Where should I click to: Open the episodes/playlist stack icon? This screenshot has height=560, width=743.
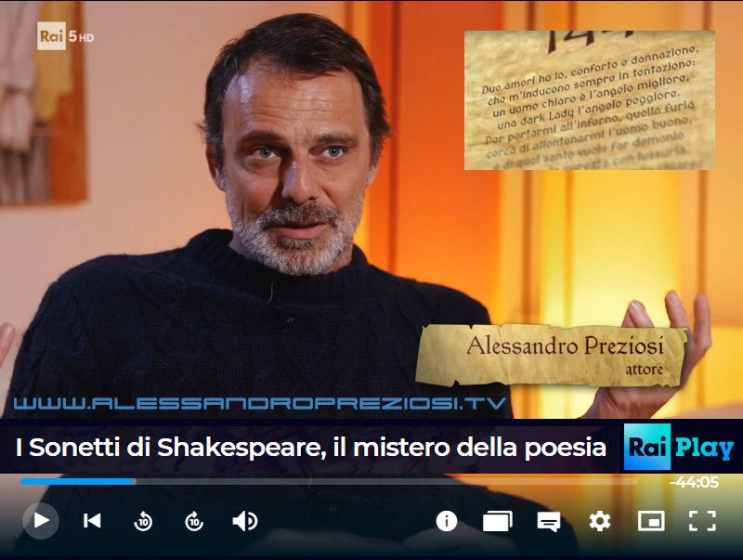click(498, 521)
